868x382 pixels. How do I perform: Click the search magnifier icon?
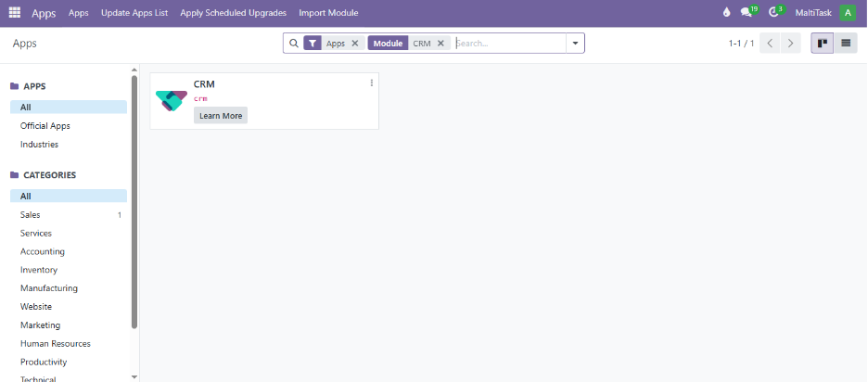point(293,44)
